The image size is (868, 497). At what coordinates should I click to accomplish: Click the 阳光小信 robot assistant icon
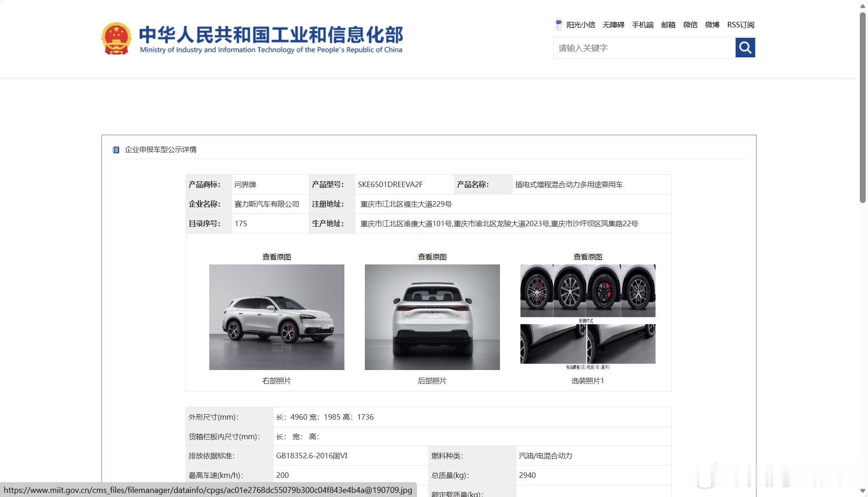558,24
